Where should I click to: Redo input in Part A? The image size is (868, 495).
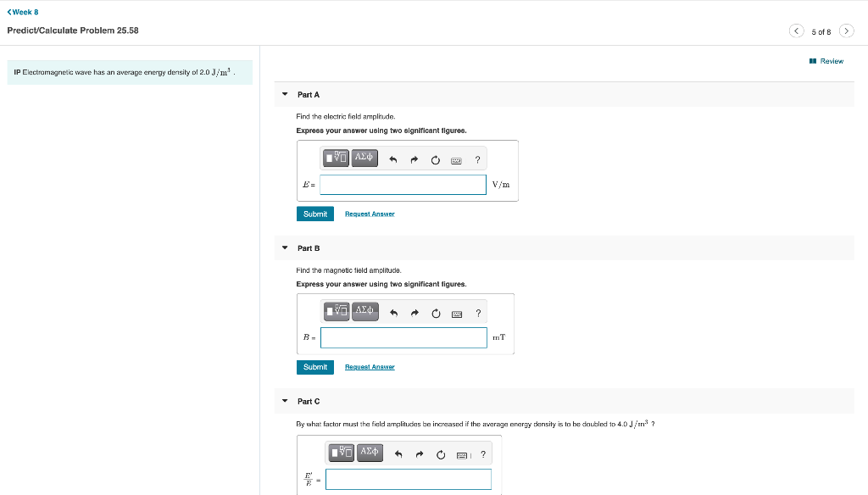(414, 160)
